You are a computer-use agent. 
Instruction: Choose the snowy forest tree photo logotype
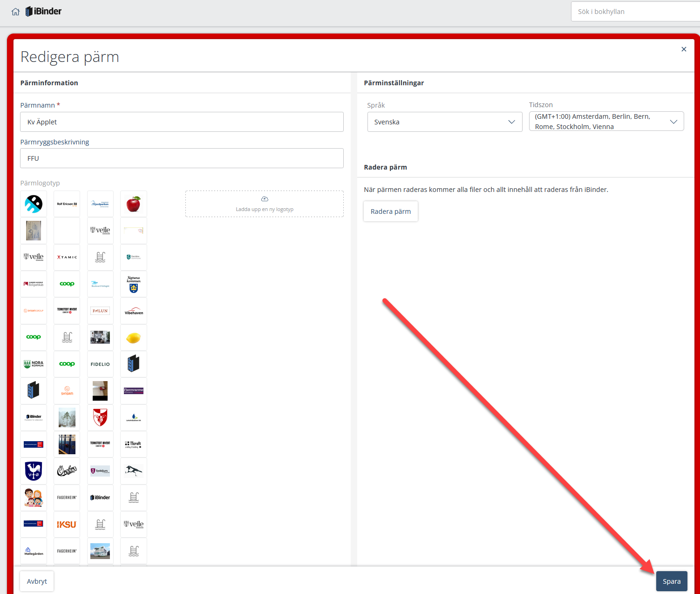click(67, 417)
